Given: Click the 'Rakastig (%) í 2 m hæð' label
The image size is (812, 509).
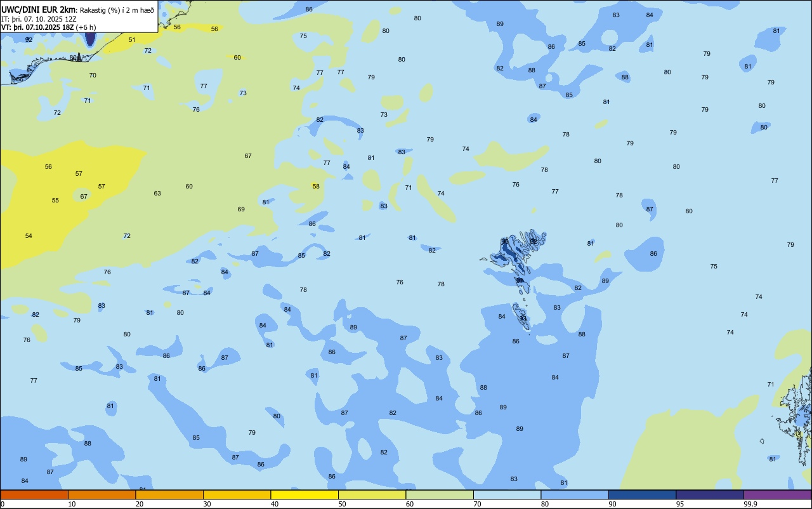Looking at the screenshot, I should click(117, 10).
